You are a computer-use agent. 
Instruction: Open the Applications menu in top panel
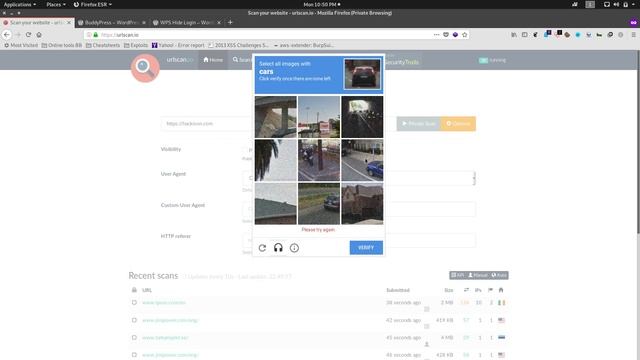coord(20,4)
